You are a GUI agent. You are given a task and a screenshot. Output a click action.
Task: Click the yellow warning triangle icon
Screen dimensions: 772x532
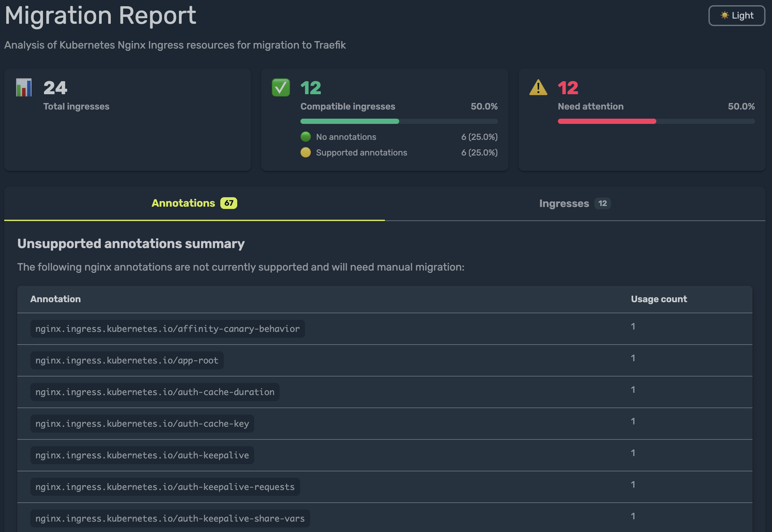[x=538, y=87]
